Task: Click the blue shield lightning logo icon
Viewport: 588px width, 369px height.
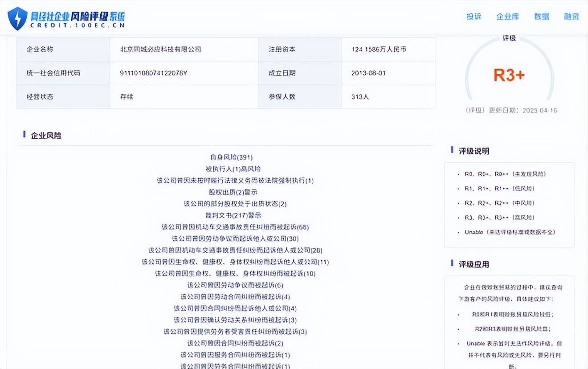Action: coord(17,18)
